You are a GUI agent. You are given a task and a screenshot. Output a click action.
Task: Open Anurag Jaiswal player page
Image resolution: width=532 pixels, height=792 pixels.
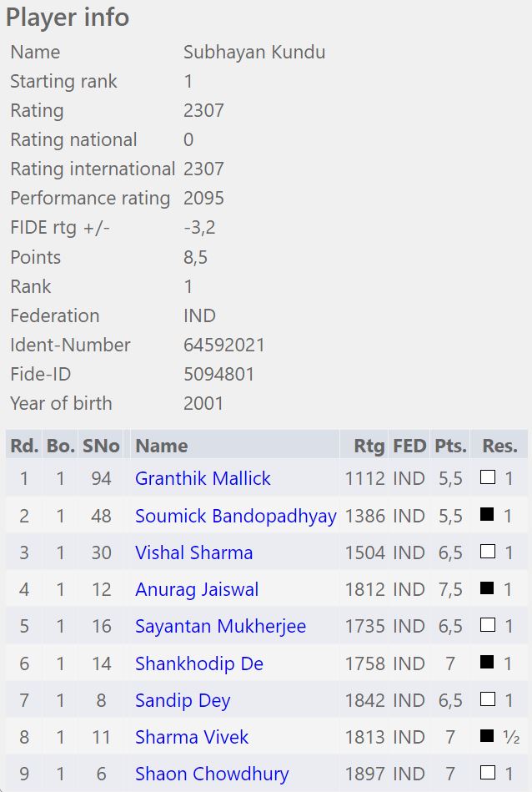pyautogui.click(x=197, y=590)
